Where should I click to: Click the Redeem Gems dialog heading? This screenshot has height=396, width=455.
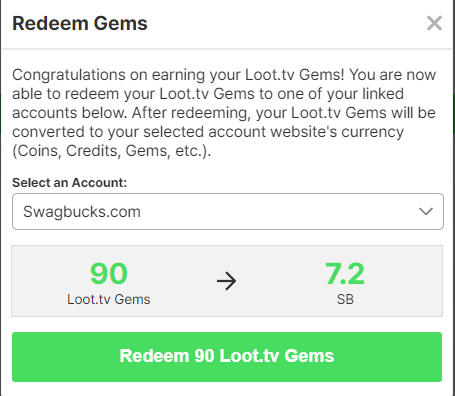pyautogui.click(x=80, y=23)
